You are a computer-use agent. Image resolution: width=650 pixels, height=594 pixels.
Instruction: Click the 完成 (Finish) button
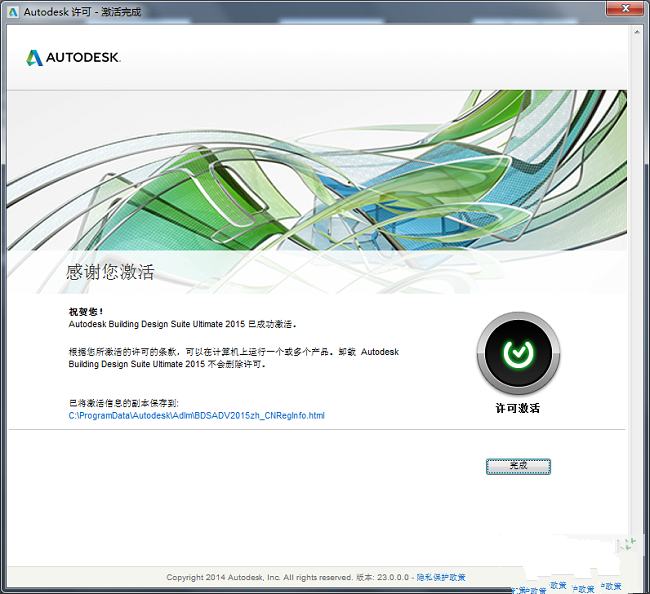pos(518,466)
